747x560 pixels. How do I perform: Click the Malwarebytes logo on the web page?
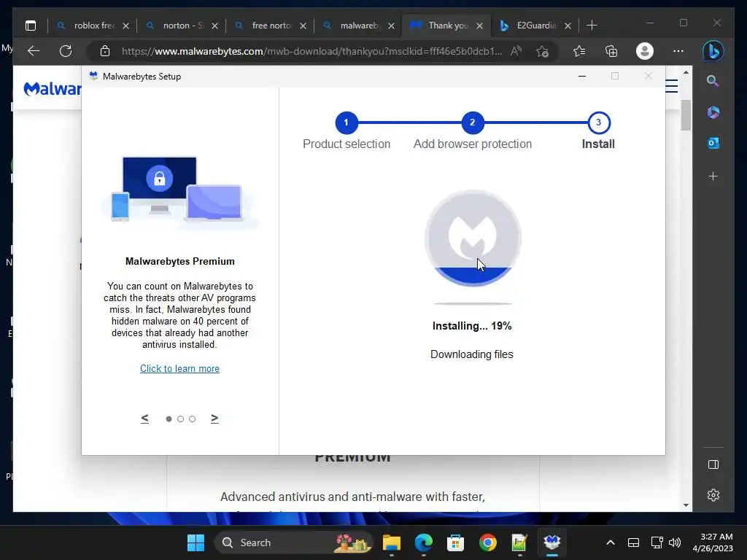pyautogui.click(x=53, y=88)
